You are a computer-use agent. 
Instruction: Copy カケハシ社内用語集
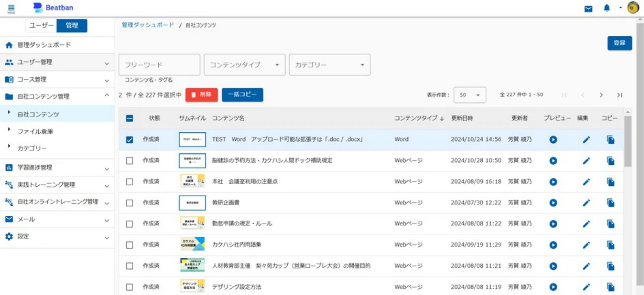611,245
